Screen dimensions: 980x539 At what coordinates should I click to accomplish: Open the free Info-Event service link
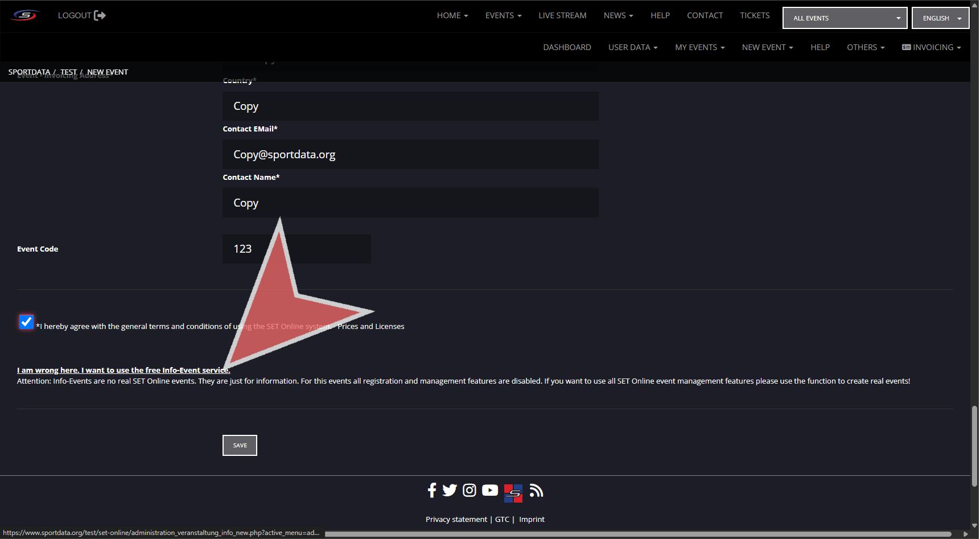pos(123,371)
